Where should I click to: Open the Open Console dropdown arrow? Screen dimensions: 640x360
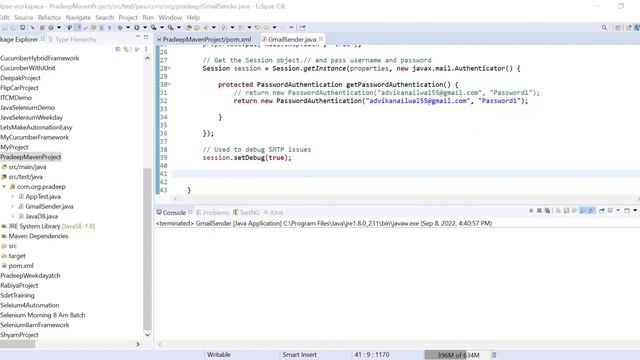point(635,211)
